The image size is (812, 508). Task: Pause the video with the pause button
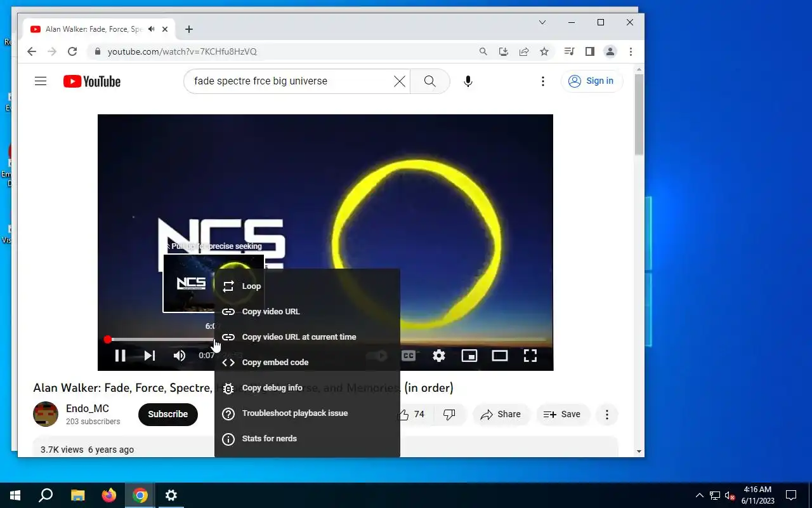(120, 356)
